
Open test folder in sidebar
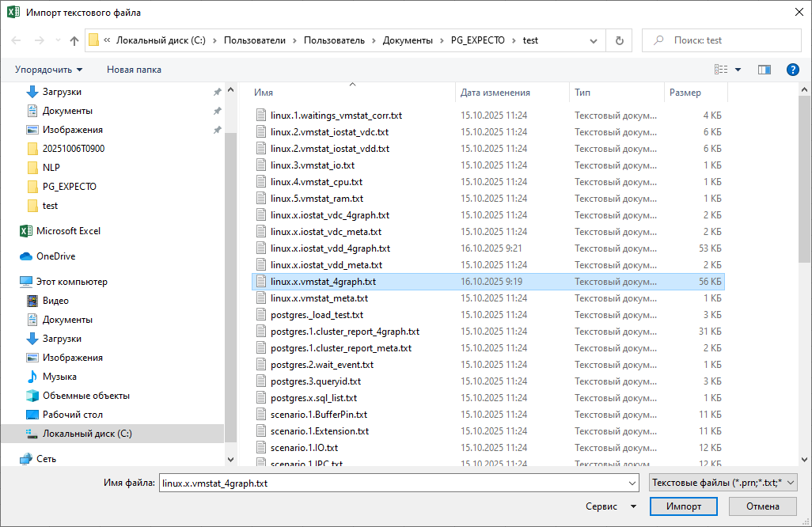50,206
